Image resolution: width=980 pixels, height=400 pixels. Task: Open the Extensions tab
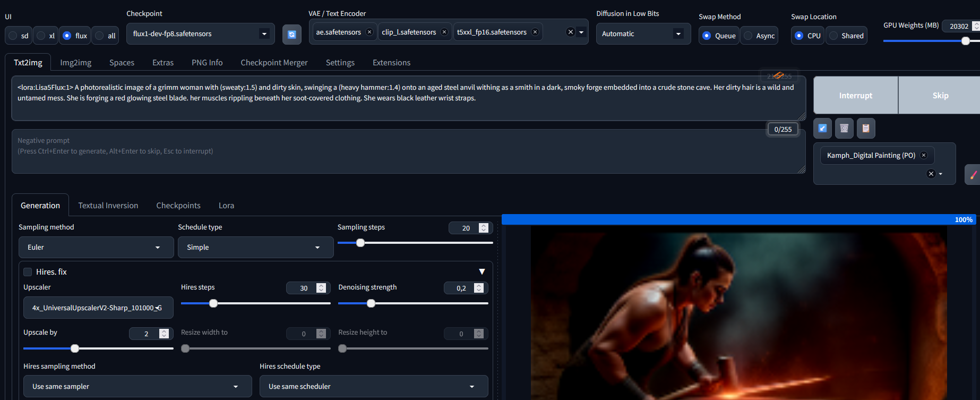pos(392,63)
